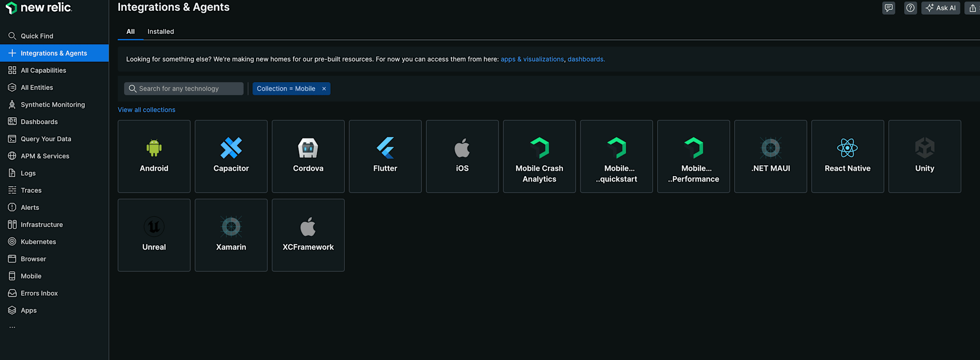
Task: Open the Ask AI button
Action: click(940, 8)
